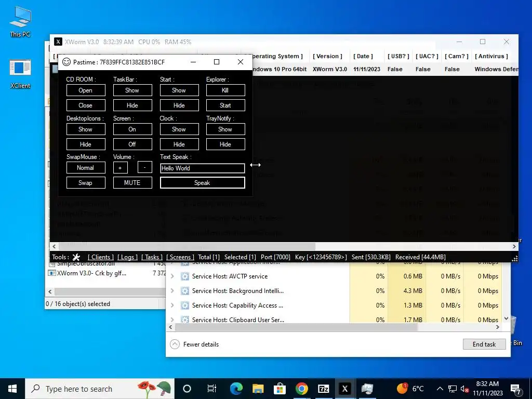Viewport: 532px width, 399px height.
Task: Click the Tools wrench icon in XWorm status bar
Action: point(76,257)
